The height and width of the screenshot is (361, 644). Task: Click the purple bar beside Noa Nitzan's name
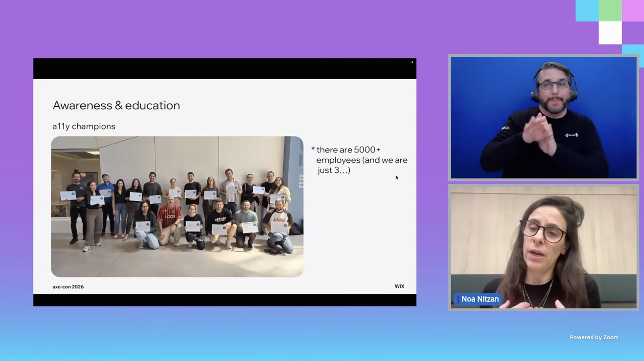(x=458, y=299)
